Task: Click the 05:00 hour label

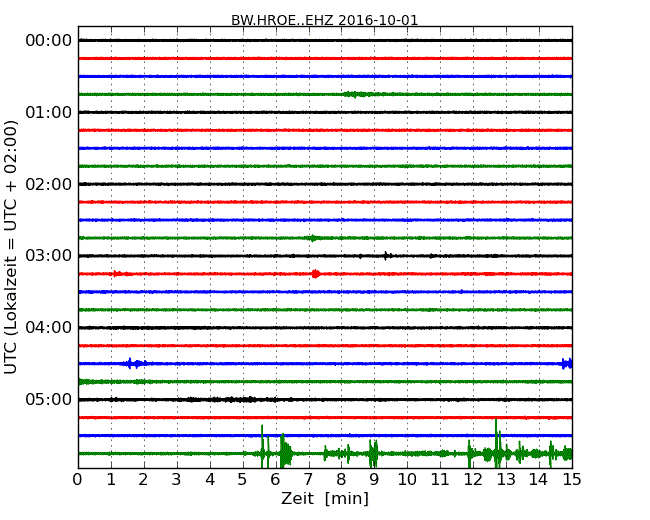Action: click(49, 399)
